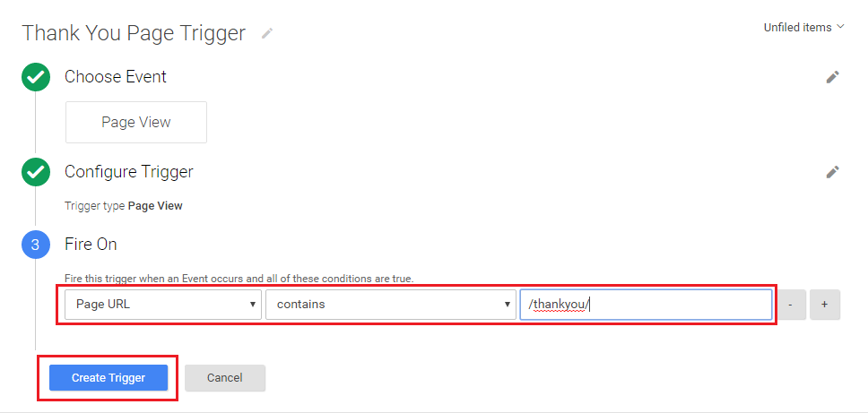Click the edit pencil for Configure Trigger

pos(832,172)
